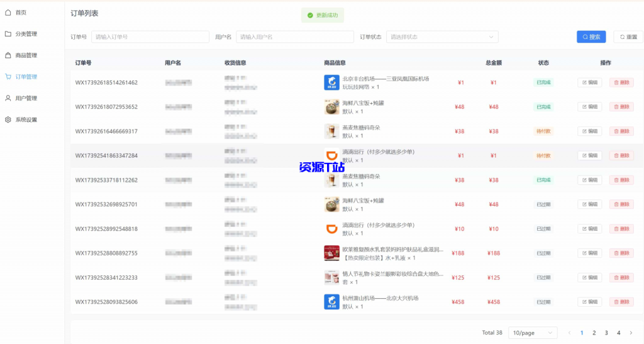Click thumbnail for 杭州萧山机场 flight product
The height and width of the screenshot is (344, 644).
[x=331, y=302]
